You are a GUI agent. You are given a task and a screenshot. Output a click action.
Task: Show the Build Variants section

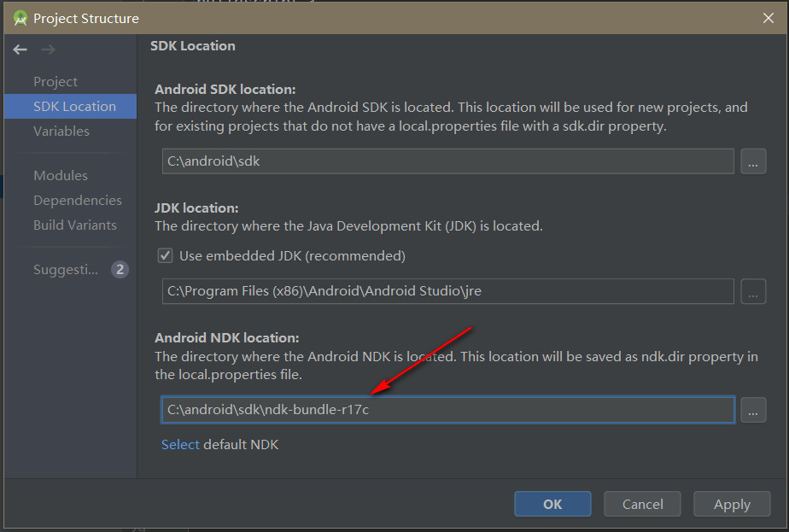[75, 225]
